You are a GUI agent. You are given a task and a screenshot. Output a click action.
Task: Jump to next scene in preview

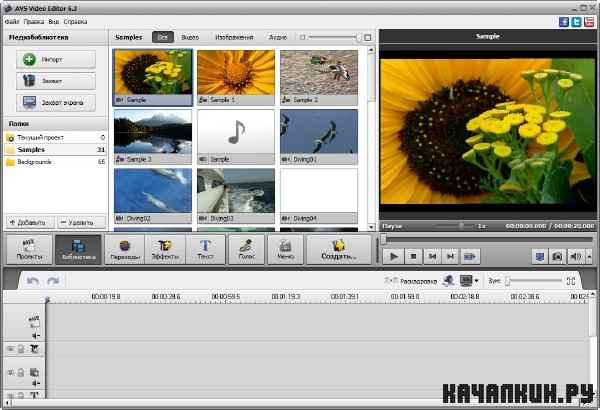(470, 256)
